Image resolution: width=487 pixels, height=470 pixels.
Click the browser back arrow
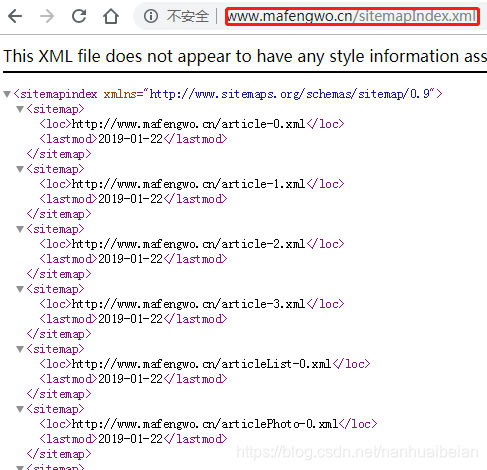click(15, 16)
